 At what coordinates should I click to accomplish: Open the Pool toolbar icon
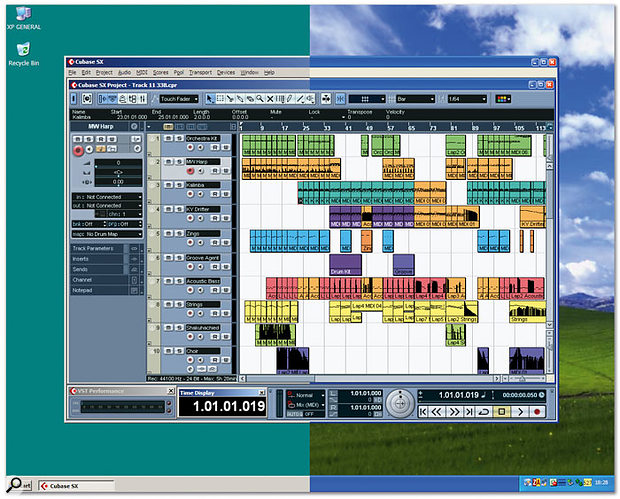tap(133, 99)
